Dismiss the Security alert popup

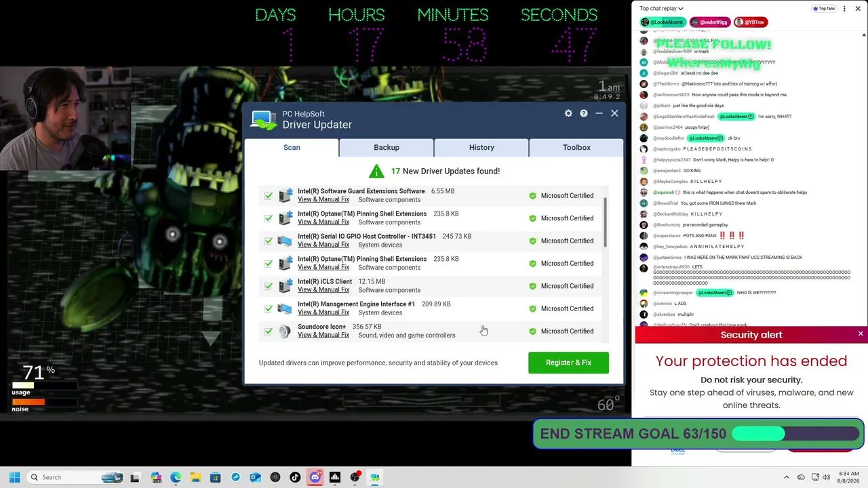(861, 334)
